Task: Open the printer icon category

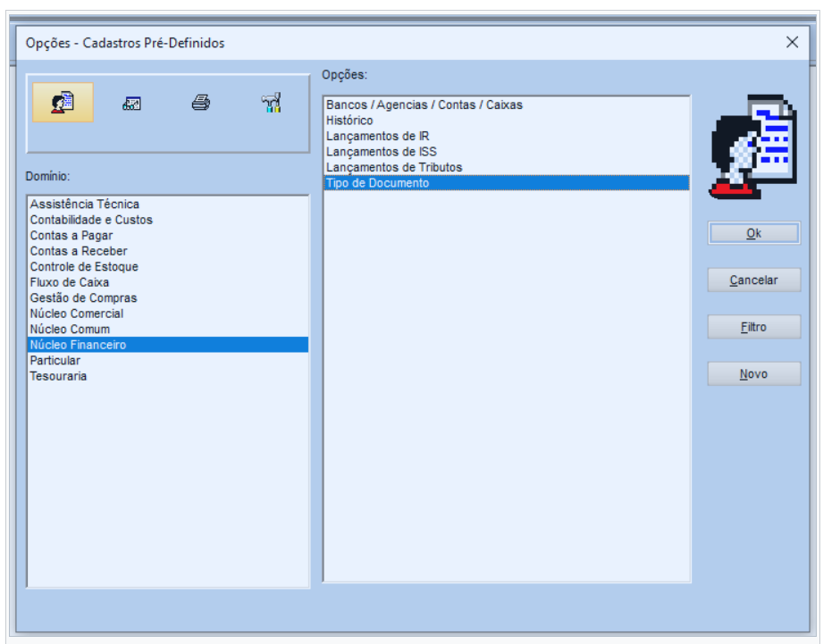Action: point(201,102)
